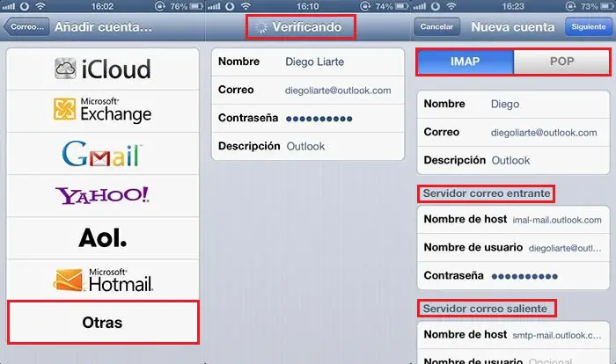Click the Añadir cuenta... title
The height and width of the screenshot is (364, 616).
point(103,26)
